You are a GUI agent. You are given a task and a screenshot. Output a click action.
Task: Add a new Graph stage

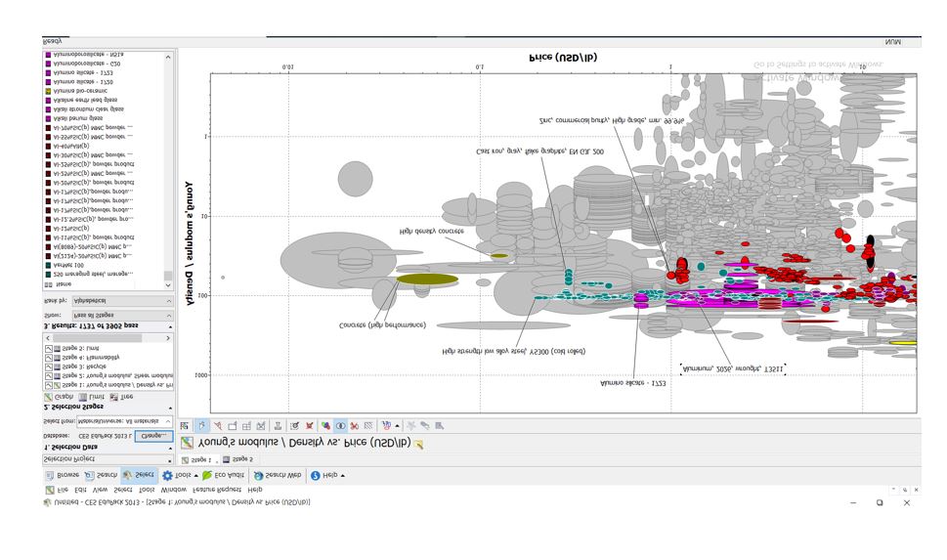click(59, 397)
